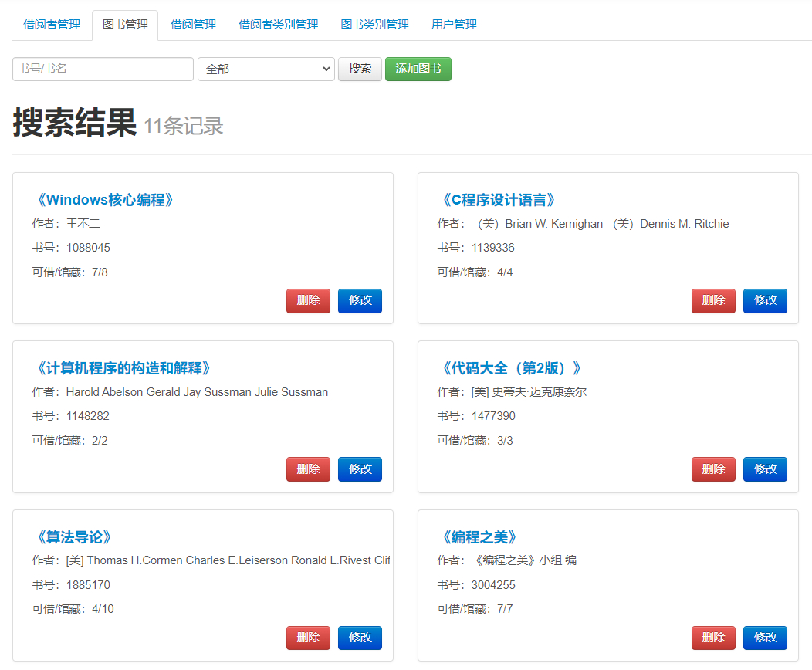Click 修改 for 《C程序设计语言》
Image resolution: width=812 pixels, height=670 pixels.
coord(765,300)
